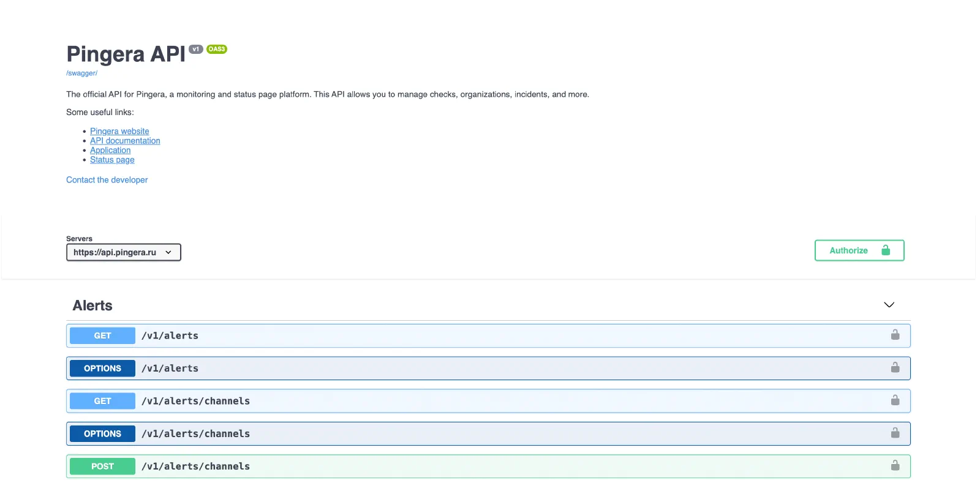The image size is (980, 483).
Task: Open the Pingera website link
Action: click(x=119, y=131)
